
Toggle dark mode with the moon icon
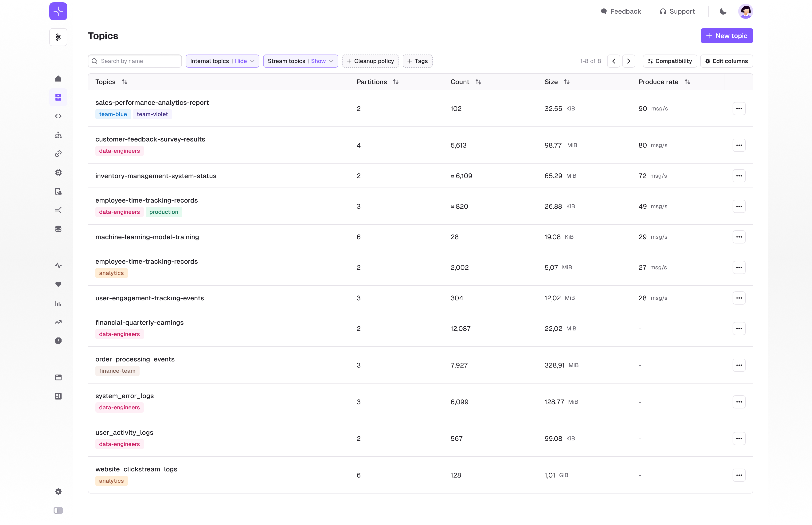[723, 11]
